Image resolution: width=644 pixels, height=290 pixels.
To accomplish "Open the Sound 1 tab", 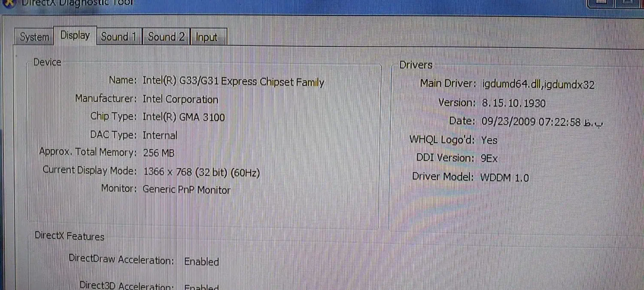I will pyautogui.click(x=118, y=37).
